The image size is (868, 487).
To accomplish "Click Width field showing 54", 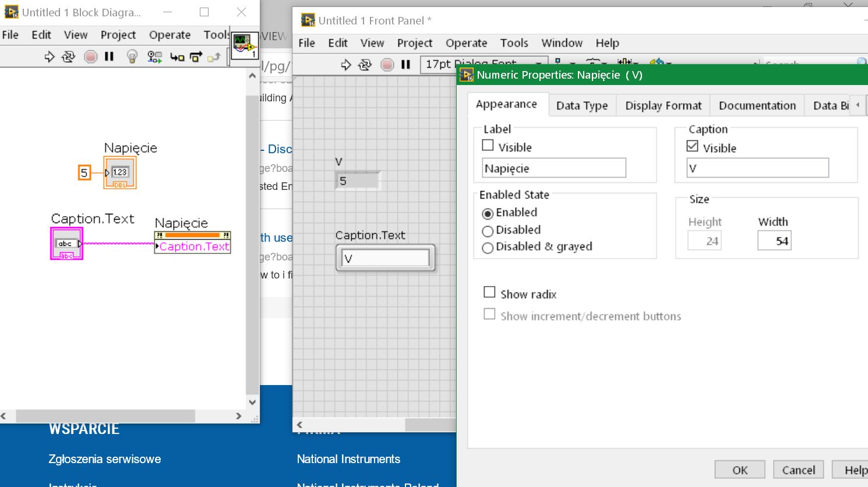I will coord(774,241).
